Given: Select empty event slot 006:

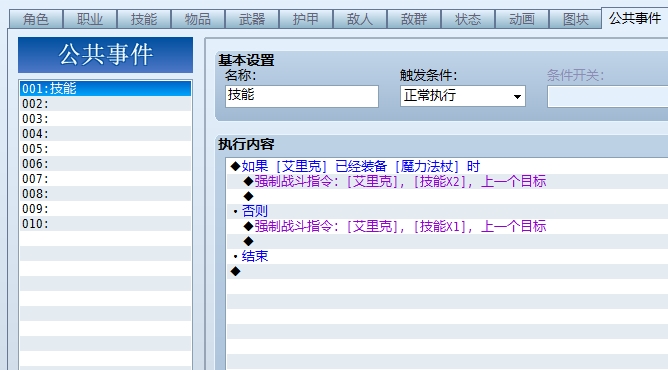Looking at the screenshot, I should (105, 163).
